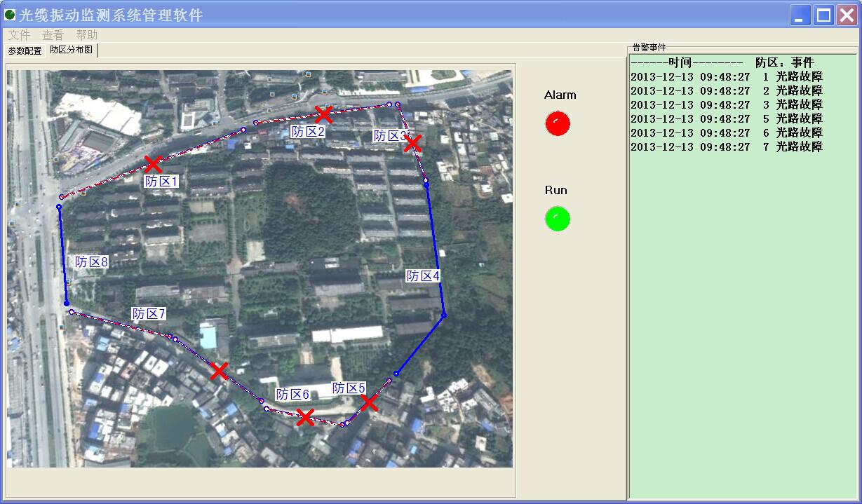Switch to the 参数配置 tab
The height and width of the screenshot is (504, 862).
tap(25, 50)
